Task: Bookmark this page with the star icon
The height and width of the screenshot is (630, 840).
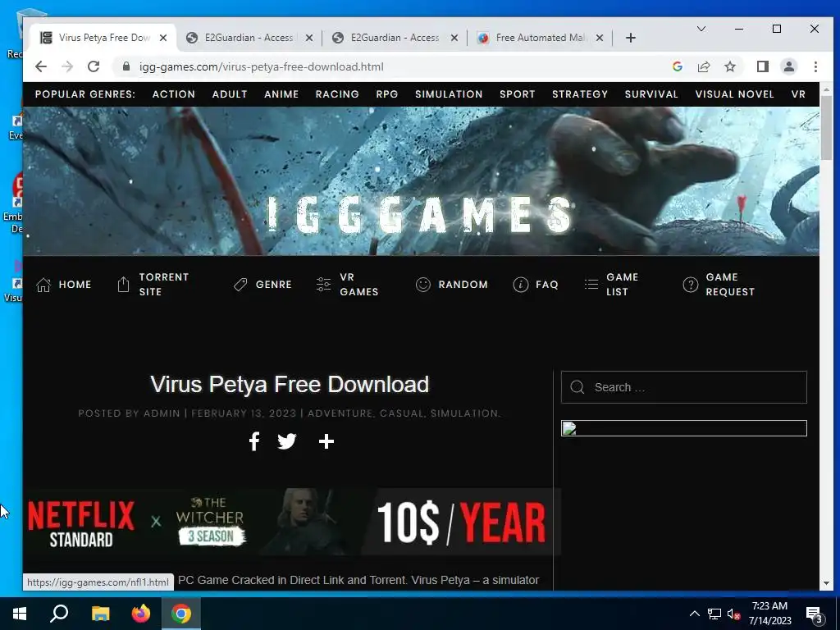Action: (x=729, y=66)
